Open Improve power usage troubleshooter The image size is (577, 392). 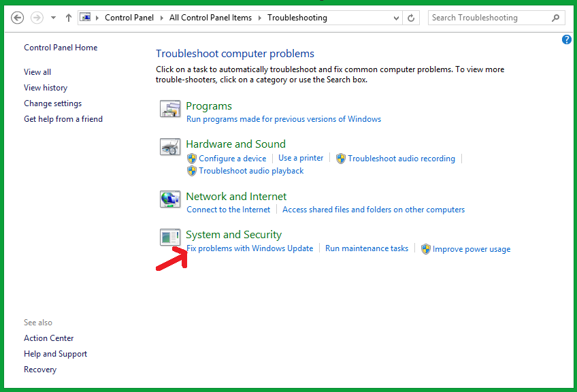472,249
